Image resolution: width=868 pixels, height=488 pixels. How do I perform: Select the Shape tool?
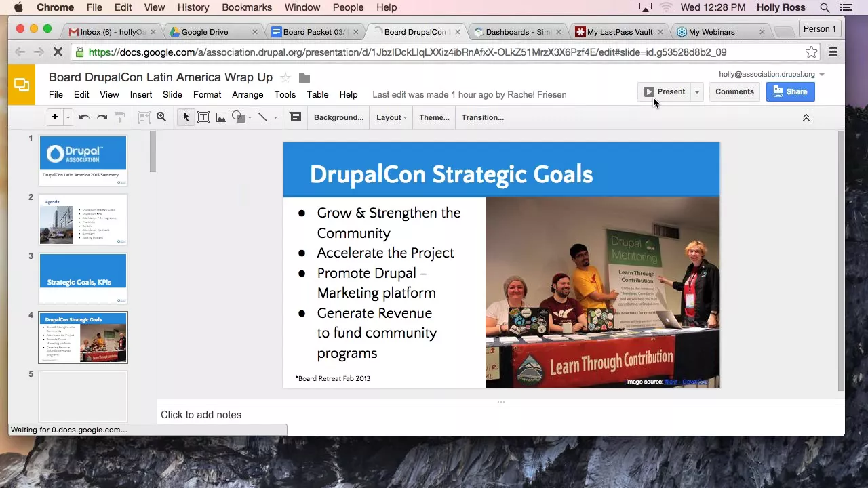coord(238,117)
